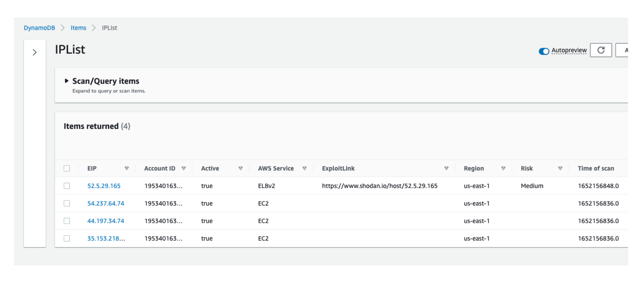Open the 44.197.34.74 item details
This screenshot has width=644, height=284.
(x=106, y=221)
